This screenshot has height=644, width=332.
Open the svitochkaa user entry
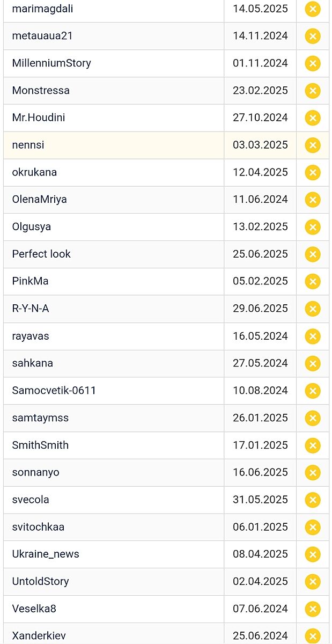pyautogui.click(x=38, y=527)
